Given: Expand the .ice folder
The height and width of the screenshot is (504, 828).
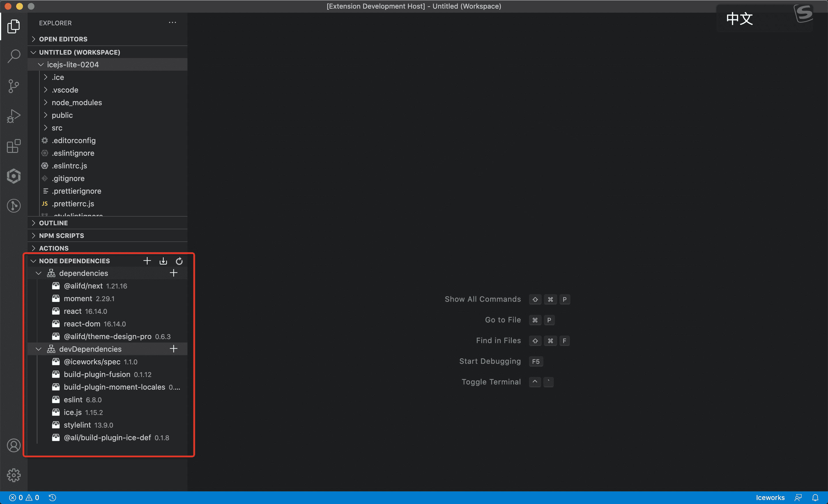Looking at the screenshot, I should click(x=108, y=77).
